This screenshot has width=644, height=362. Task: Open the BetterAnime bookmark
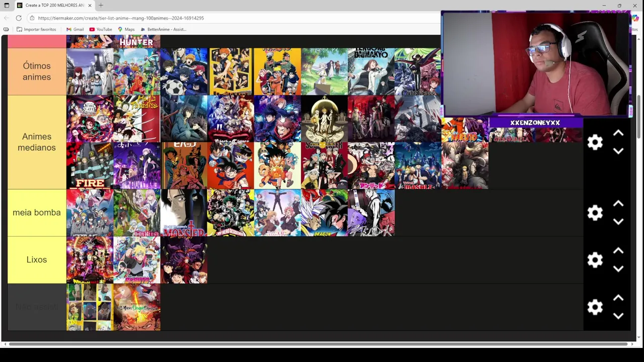click(x=164, y=29)
